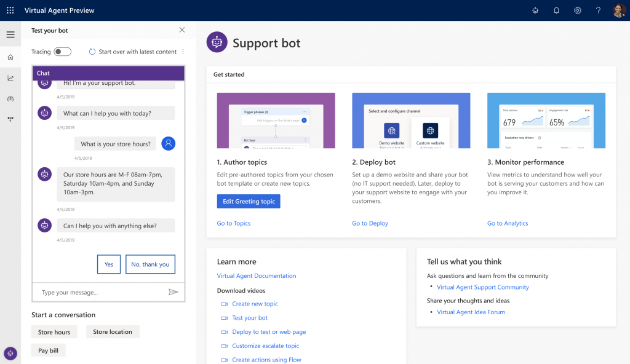Click the notifications bell icon
The height and width of the screenshot is (364, 630).
coord(556,10)
